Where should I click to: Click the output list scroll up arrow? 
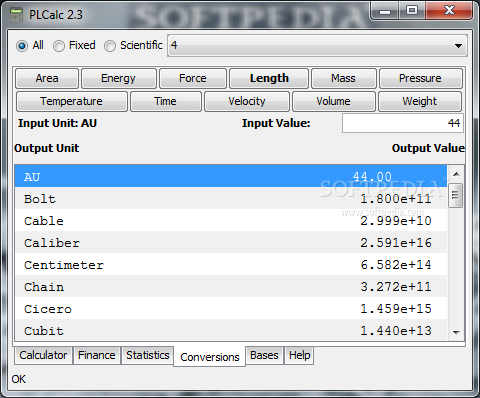tap(456, 174)
